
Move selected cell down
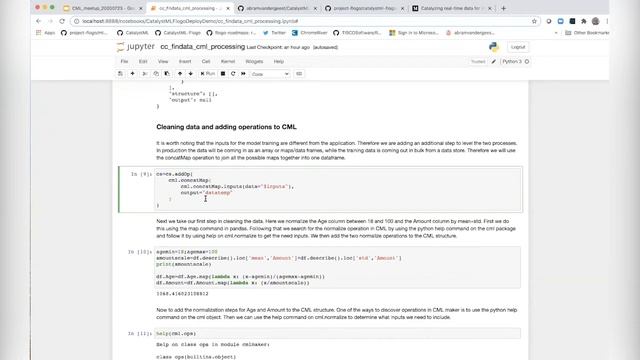tap(191, 74)
